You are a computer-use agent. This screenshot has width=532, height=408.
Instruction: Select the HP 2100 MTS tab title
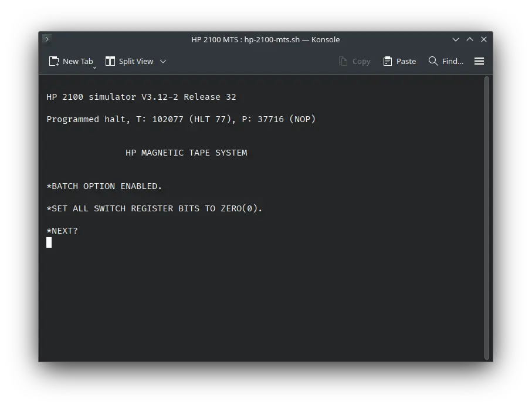(266, 39)
